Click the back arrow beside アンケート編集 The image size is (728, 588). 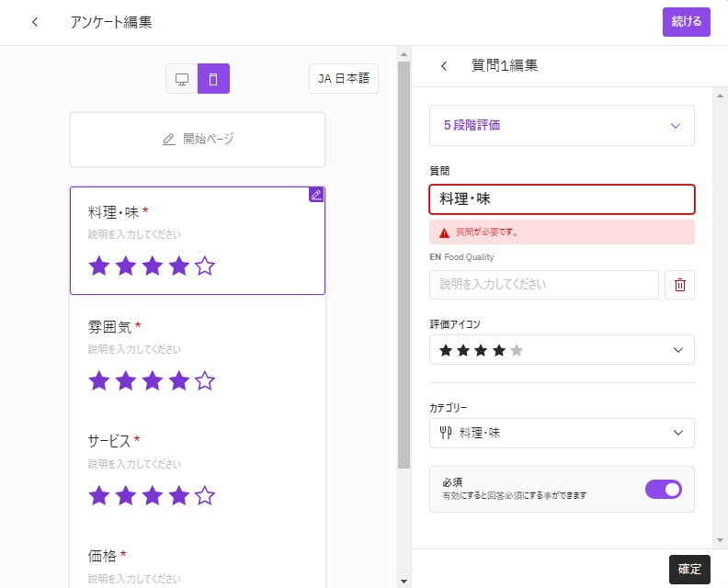(35, 22)
